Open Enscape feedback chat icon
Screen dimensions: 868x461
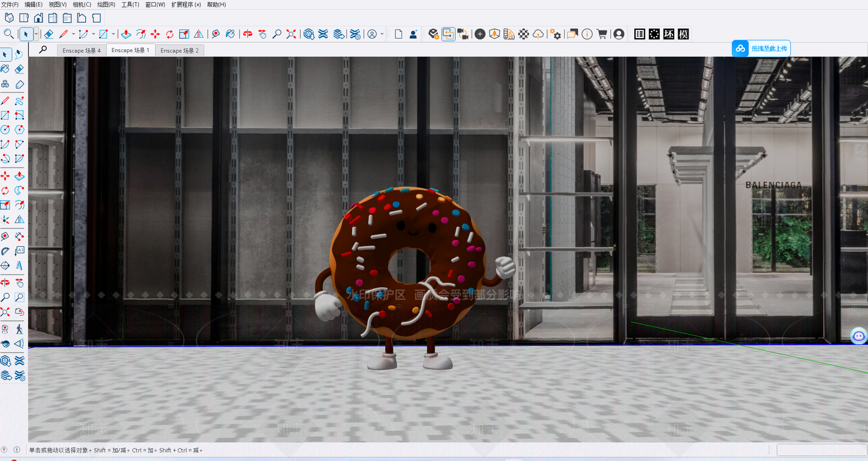(572, 34)
